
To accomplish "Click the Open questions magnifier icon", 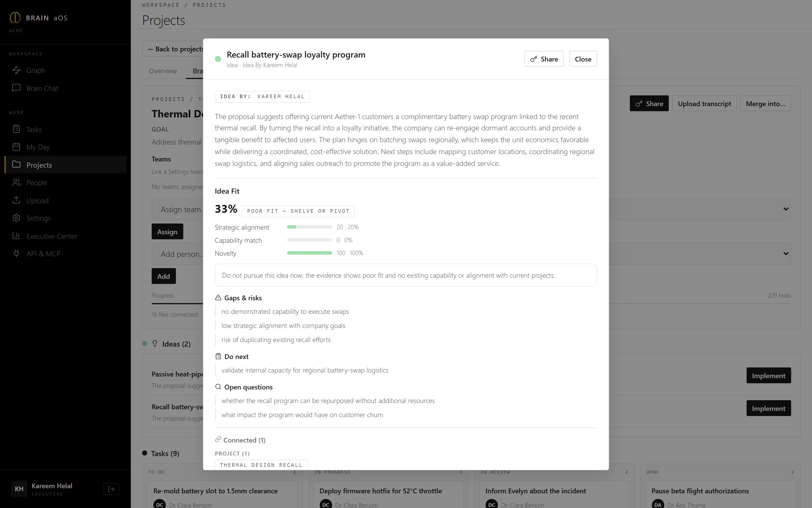I will (218, 387).
